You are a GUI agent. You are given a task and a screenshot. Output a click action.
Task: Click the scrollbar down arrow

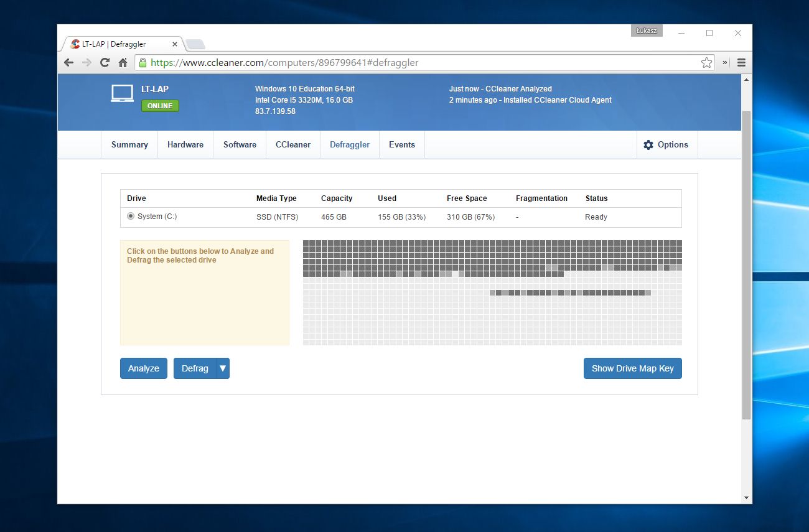(747, 498)
